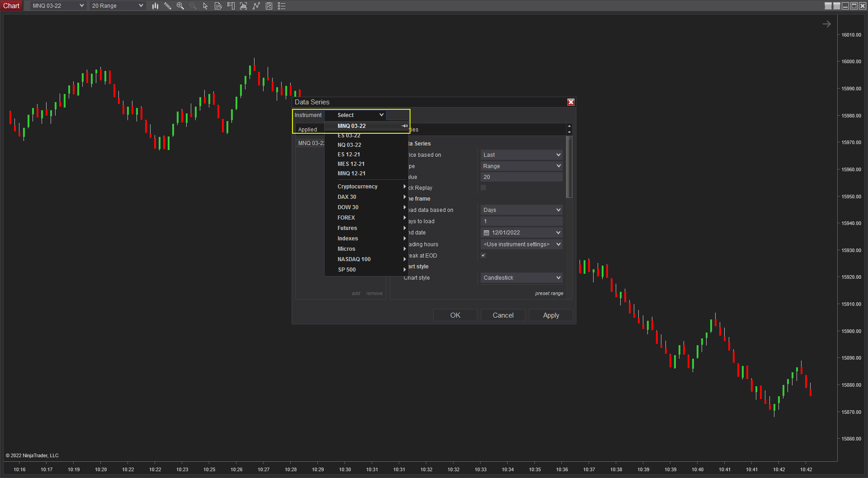Click the Data Series properties scrollbar
This screenshot has height=478, width=868.
point(569,167)
